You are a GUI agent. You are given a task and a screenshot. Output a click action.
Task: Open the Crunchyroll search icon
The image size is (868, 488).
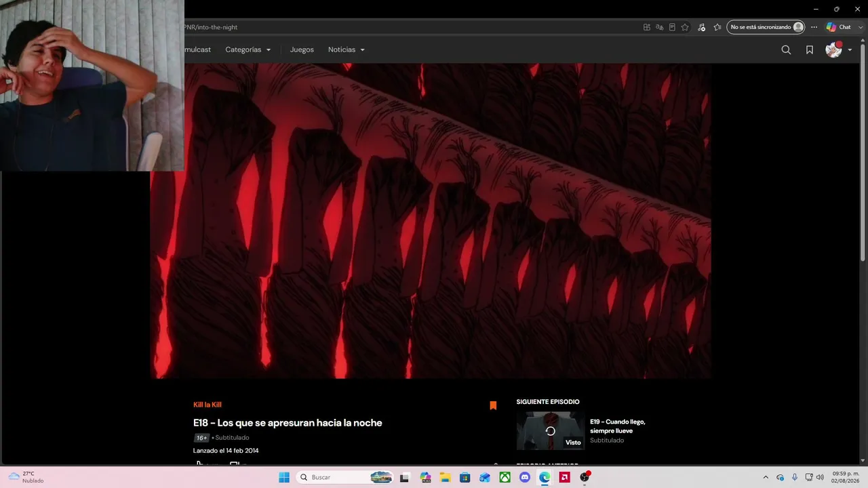(786, 49)
